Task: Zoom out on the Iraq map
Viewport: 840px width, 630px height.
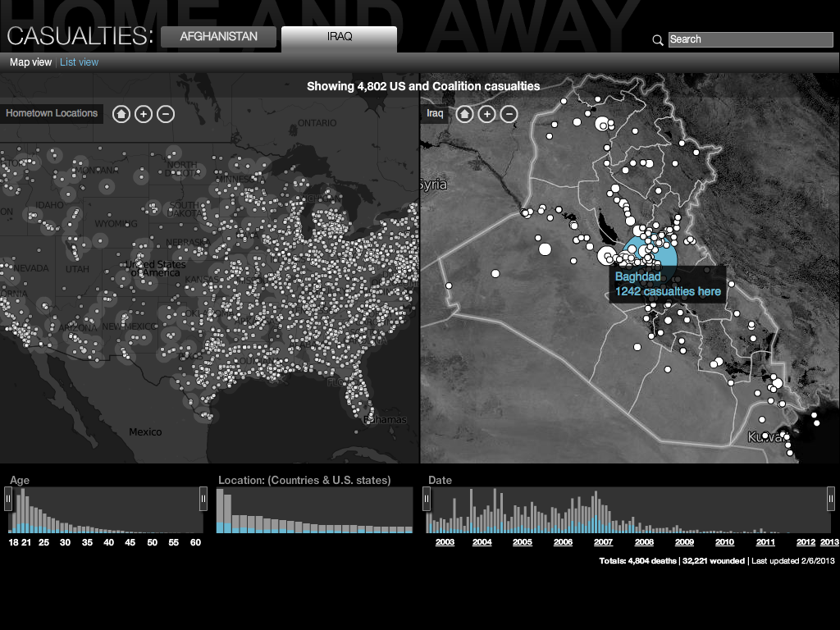Action: (509, 114)
